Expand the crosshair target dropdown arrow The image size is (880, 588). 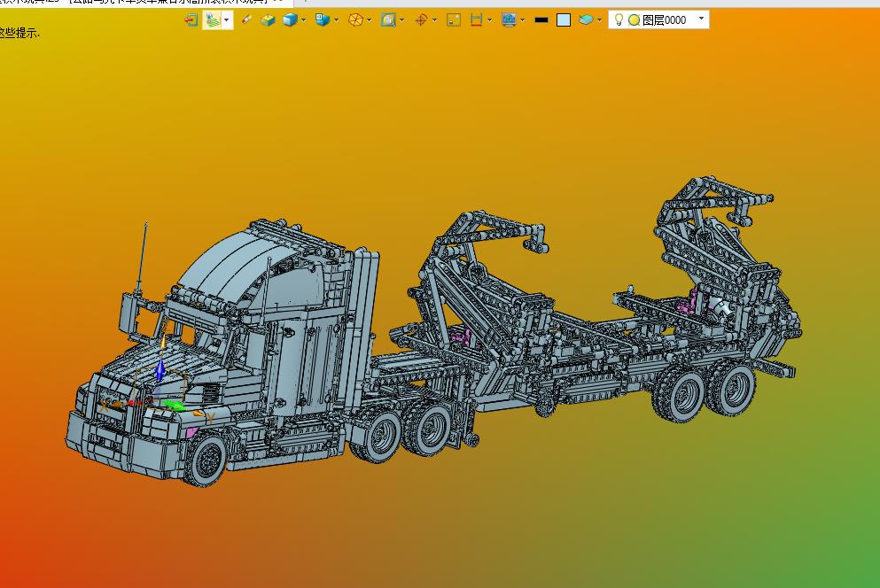click(434, 20)
